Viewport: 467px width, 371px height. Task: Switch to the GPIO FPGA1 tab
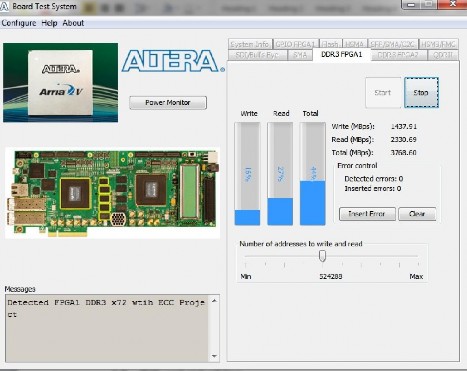295,44
